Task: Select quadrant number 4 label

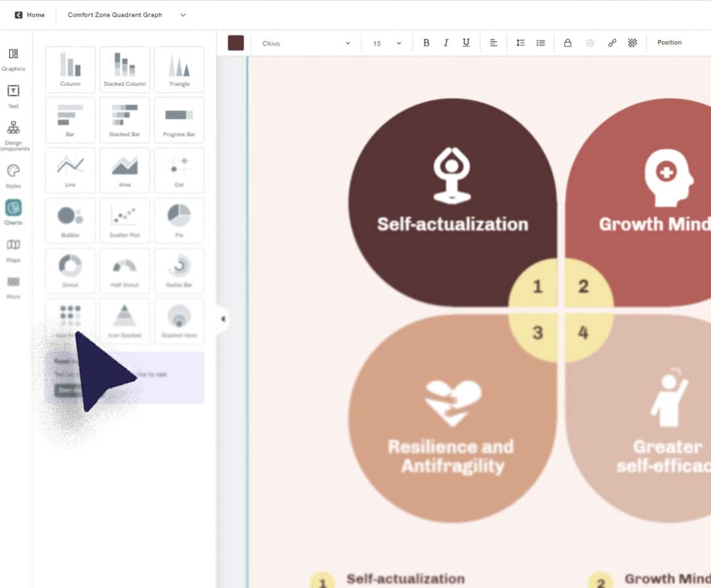Action: coord(583,333)
